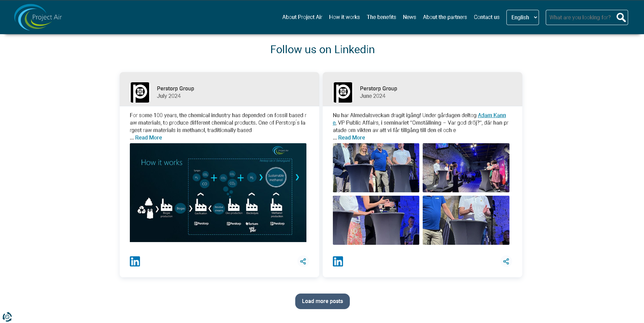644x323 pixels.
Task: Open photo of man in white polo
Action: click(466, 220)
